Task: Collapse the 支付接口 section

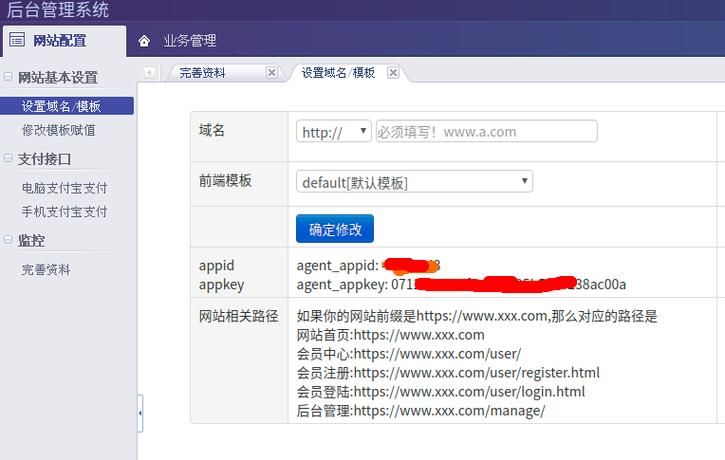Action: (9, 159)
